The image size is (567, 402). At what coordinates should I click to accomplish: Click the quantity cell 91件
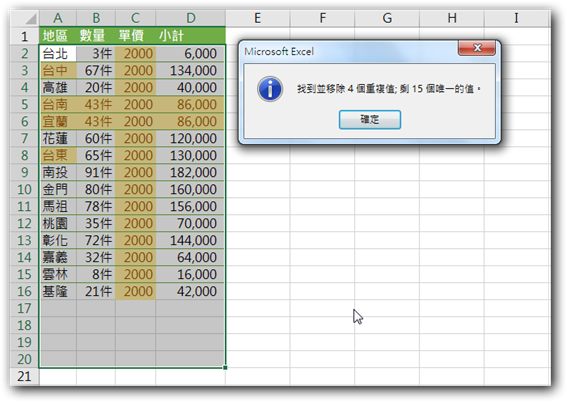point(96,172)
